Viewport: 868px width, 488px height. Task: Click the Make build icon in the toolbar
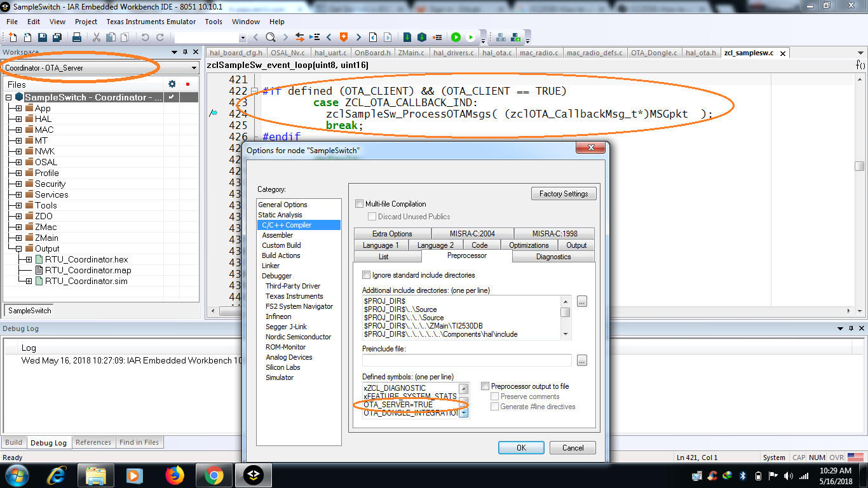(x=421, y=37)
